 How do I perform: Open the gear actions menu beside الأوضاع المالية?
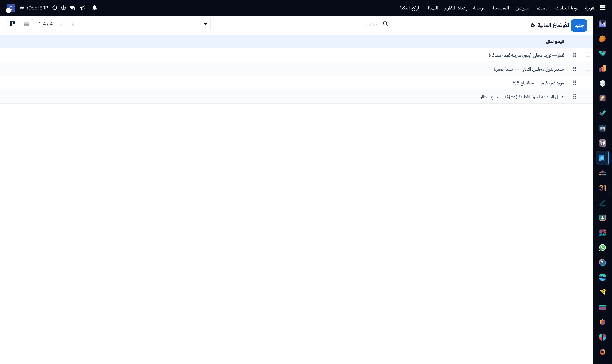[532, 25]
